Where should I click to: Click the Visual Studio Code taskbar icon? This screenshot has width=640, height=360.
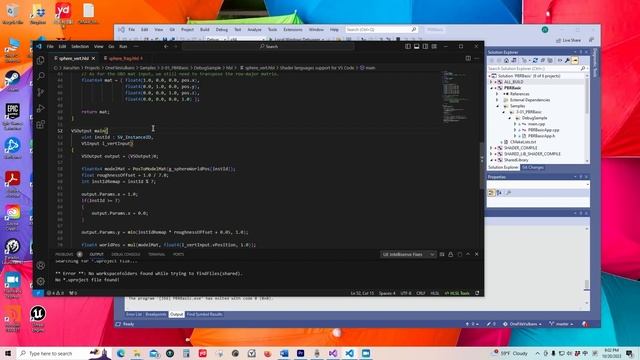click(x=349, y=353)
